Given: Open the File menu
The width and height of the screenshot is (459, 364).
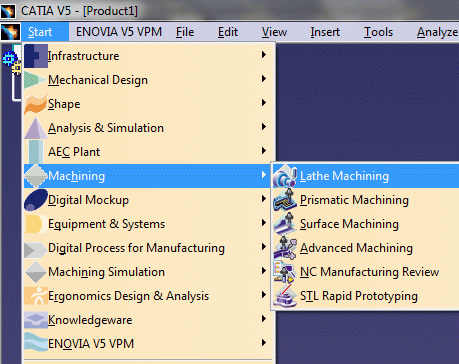Looking at the screenshot, I should coord(185,32).
